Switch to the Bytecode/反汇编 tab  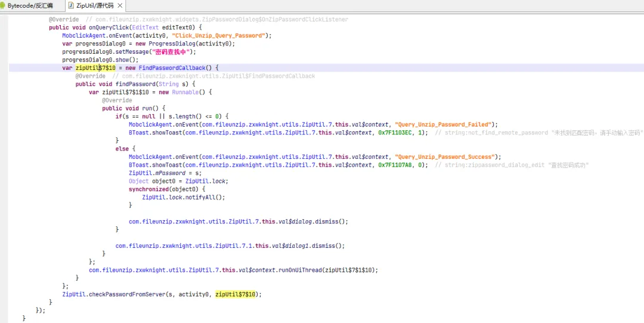click(x=30, y=6)
